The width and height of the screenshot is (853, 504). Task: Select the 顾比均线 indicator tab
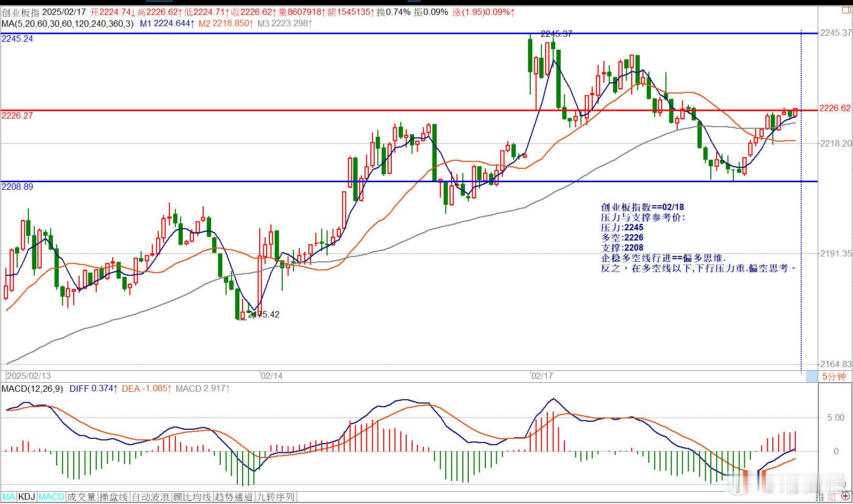click(192, 497)
